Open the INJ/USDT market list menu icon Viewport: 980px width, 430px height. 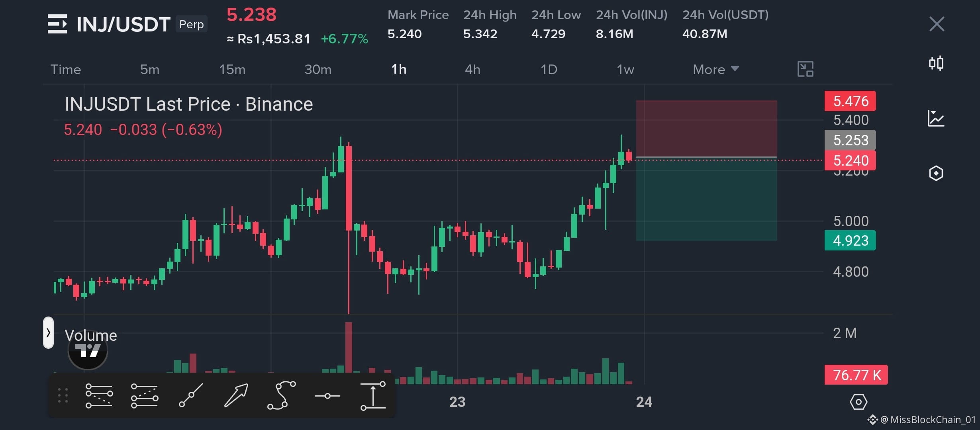57,24
